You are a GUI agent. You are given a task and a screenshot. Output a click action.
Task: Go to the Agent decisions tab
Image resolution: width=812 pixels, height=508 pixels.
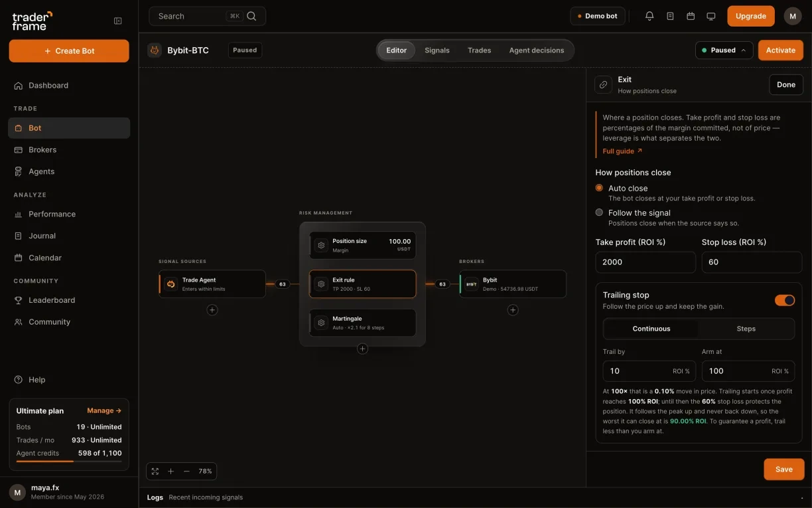coord(537,50)
